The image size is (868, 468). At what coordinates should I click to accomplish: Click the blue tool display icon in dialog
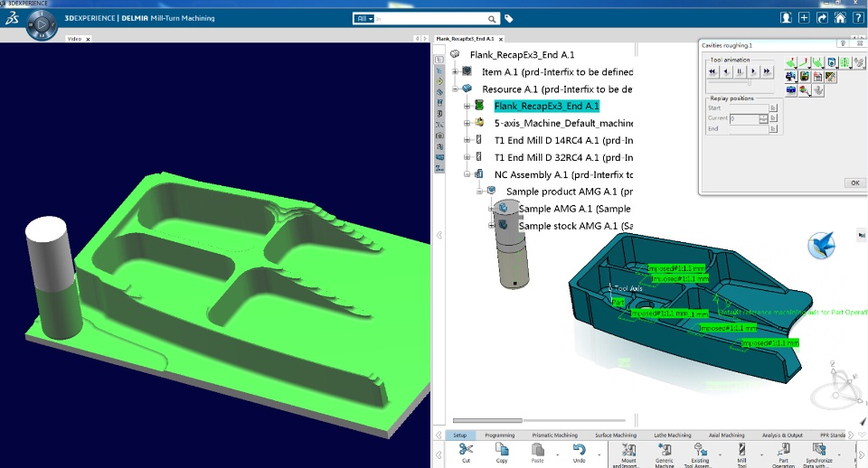tap(832, 62)
